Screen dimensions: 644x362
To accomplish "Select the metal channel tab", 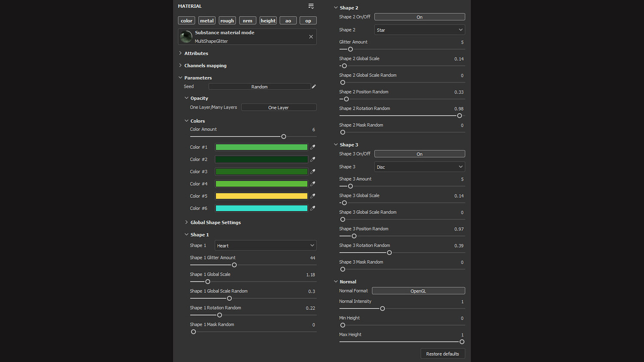I will 207,21.
